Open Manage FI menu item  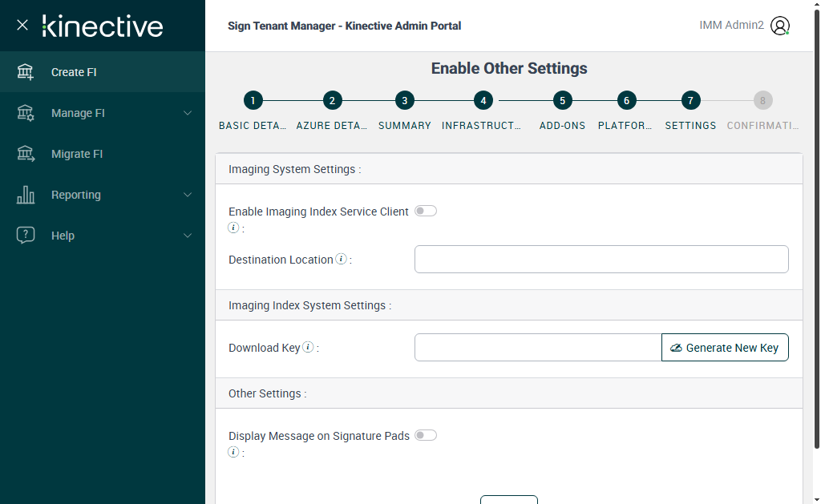(x=103, y=112)
